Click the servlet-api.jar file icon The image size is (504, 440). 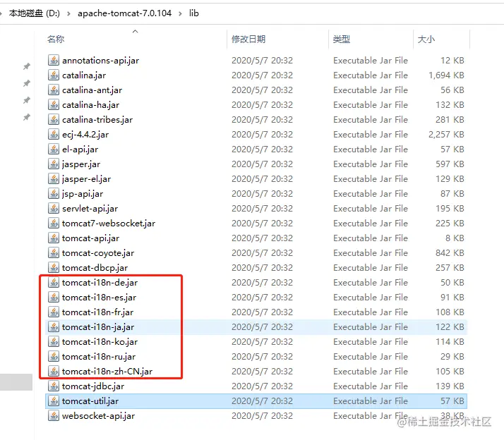pos(54,209)
